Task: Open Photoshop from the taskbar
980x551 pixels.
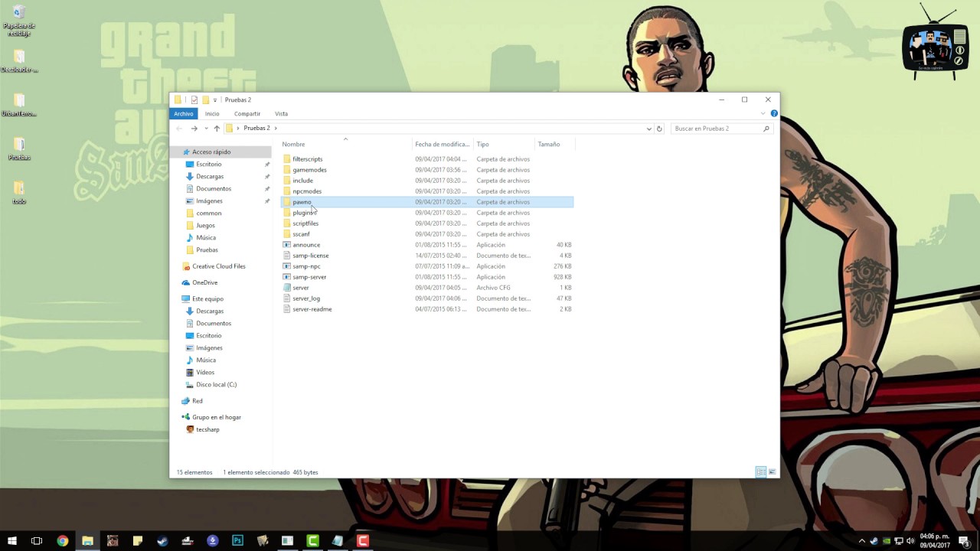Action: [237, 541]
